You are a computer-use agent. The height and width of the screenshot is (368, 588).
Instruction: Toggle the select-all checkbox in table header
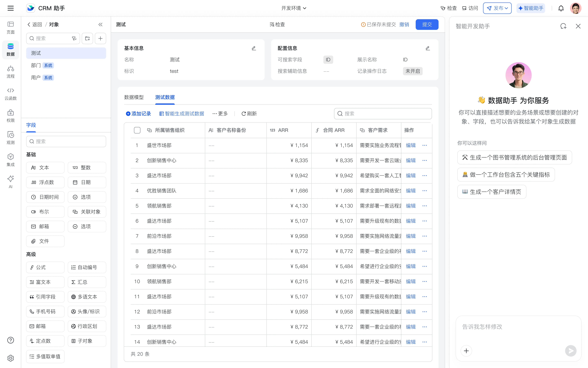pyautogui.click(x=137, y=130)
